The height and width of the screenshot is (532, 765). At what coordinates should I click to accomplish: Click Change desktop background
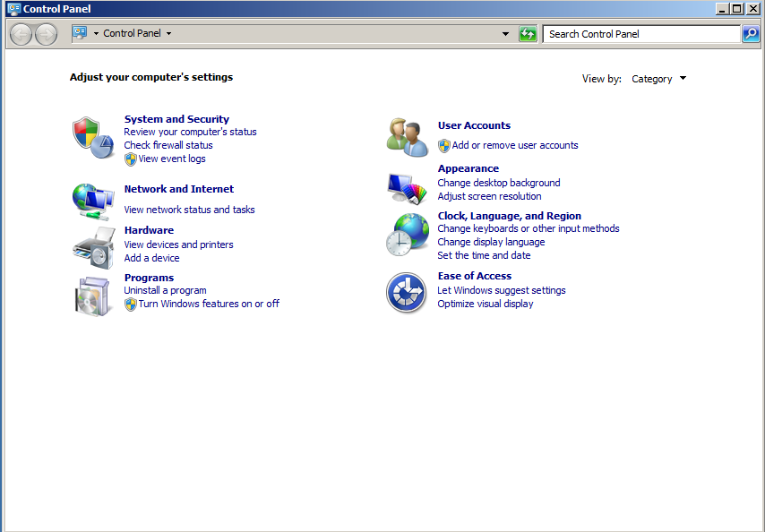[x=499, y=183]
